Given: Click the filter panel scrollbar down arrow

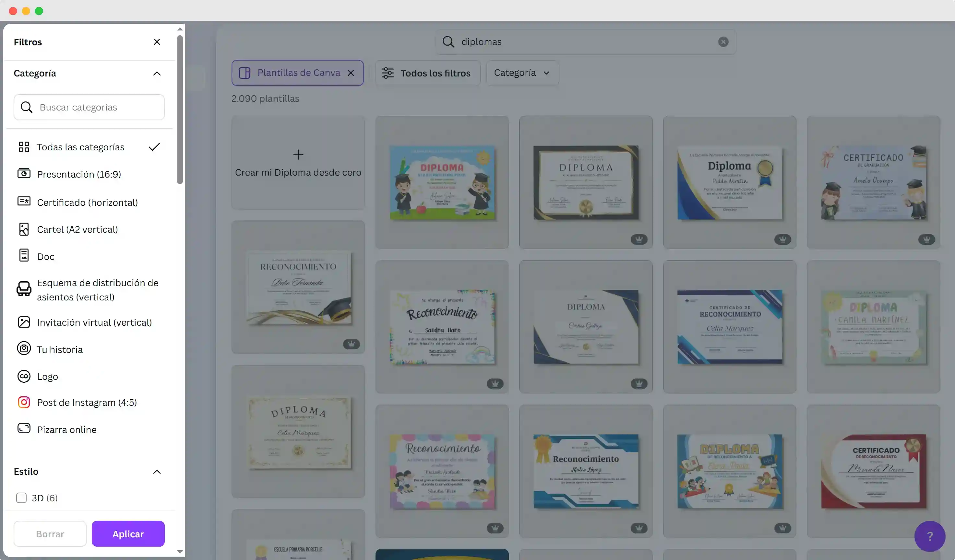Looking at the screenshot, I should click(x=180, y=552).
